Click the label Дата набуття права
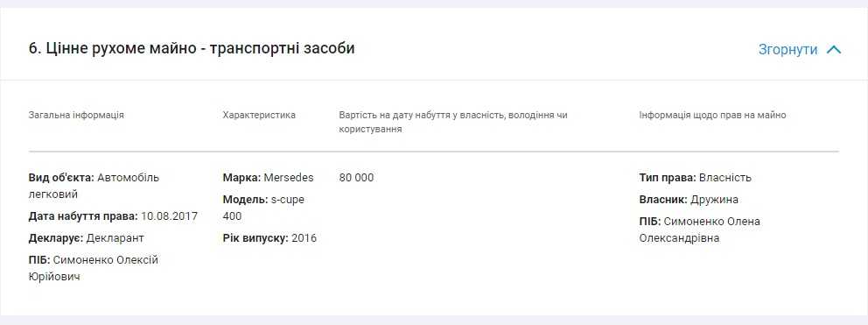 tap(83, 216)
